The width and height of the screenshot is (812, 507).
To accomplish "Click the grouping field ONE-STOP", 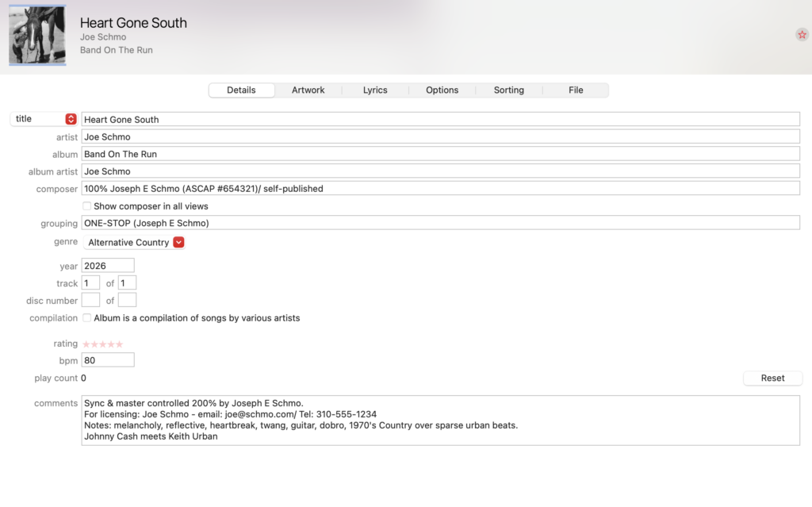I will 440,224.
